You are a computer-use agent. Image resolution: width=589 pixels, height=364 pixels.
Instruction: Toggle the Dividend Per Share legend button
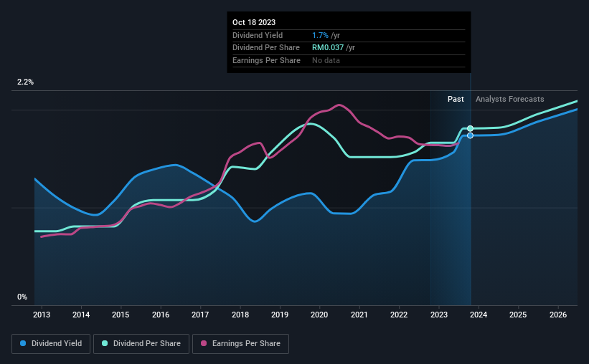pyautogui.click(x=141, y=344)
